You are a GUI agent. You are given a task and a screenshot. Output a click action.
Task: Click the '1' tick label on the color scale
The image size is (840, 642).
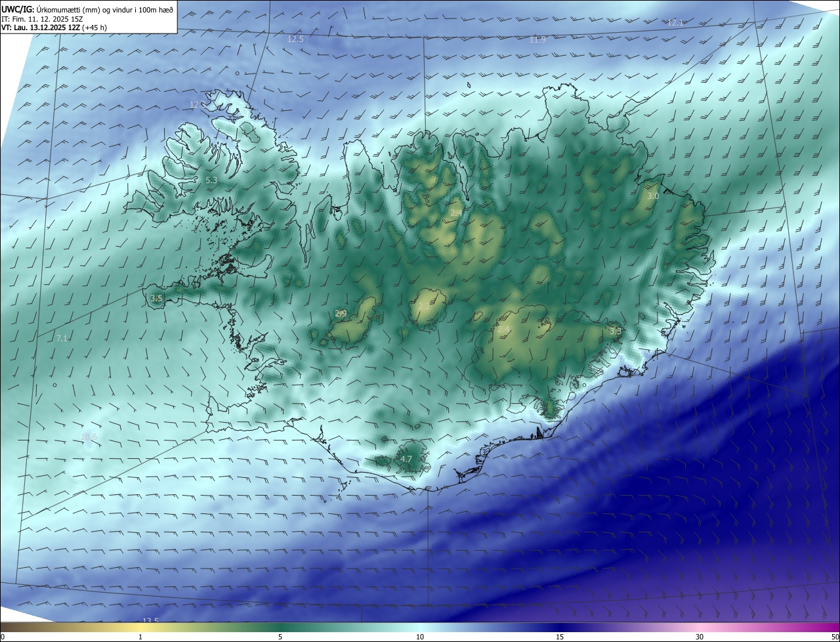(x=140, y=637)
